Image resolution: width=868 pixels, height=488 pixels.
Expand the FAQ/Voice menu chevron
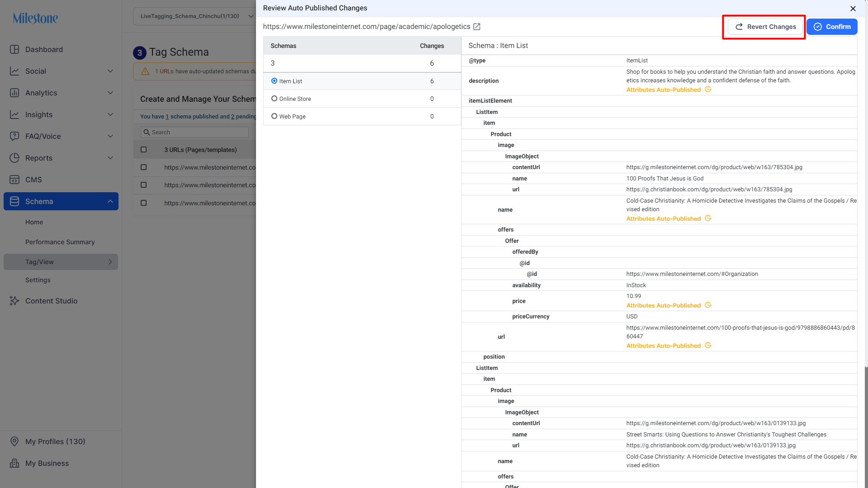coord(110,136)
